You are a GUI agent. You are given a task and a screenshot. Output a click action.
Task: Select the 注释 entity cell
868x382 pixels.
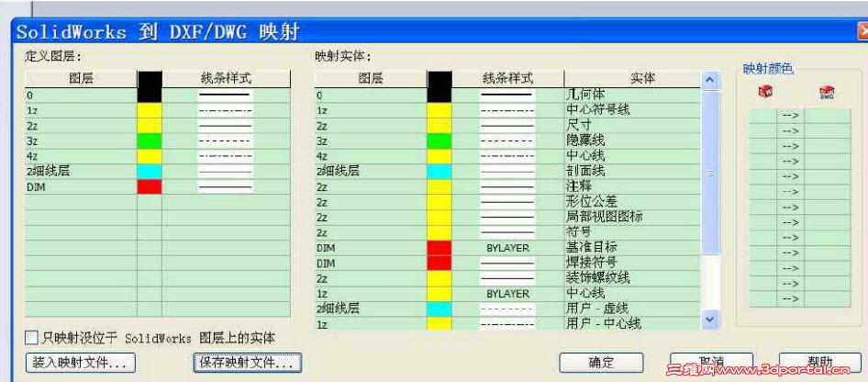(632, 186)
